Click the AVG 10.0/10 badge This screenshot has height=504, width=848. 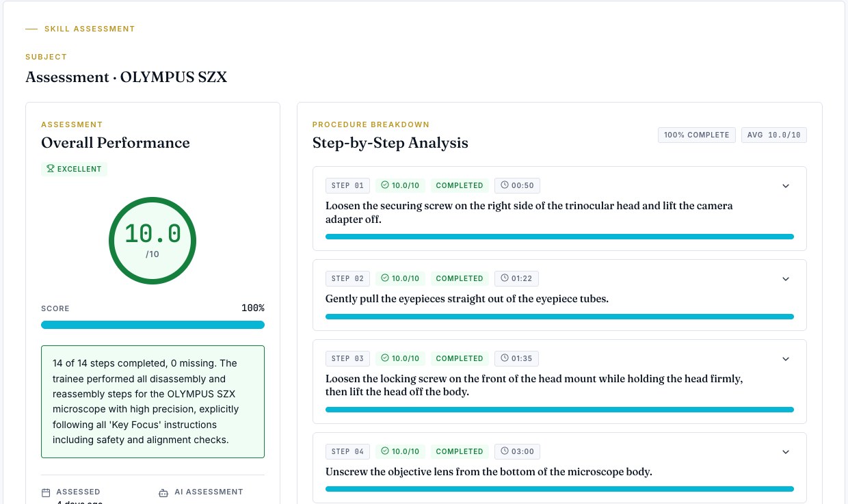(x=774, y=135)
